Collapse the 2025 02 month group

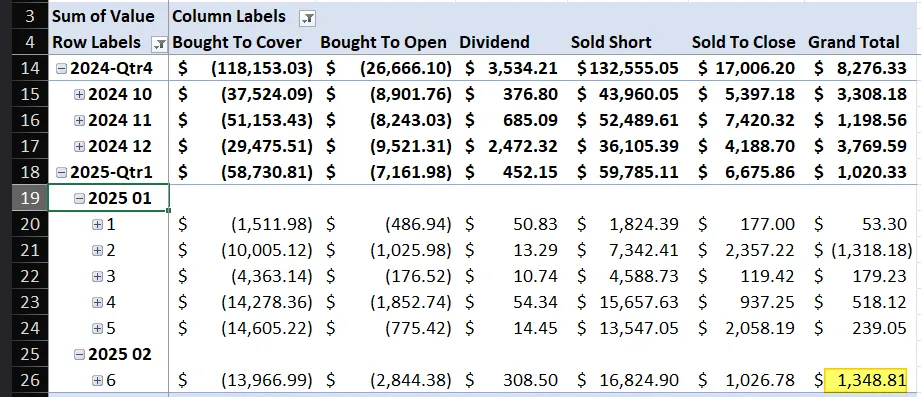pos(79,354)
